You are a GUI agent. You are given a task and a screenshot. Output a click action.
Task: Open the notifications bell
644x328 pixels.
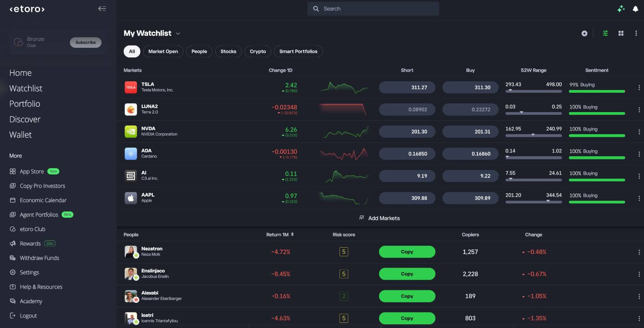pos(635,9)
